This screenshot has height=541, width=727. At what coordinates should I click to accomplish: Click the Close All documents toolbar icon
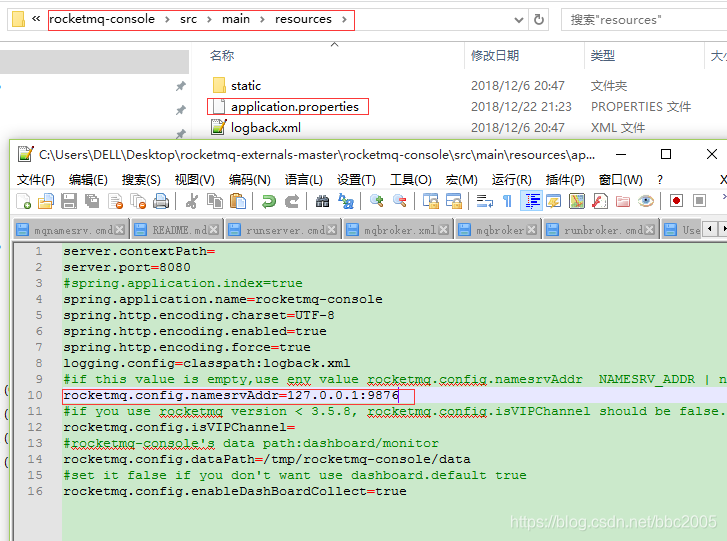click(x=138, y=202)
